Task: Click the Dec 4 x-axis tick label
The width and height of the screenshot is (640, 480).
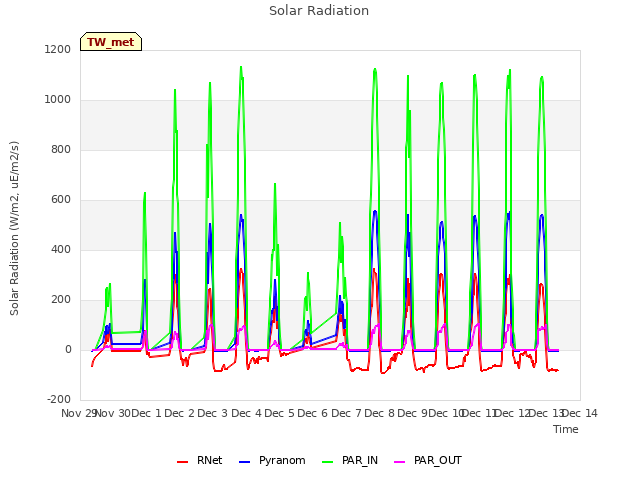Action: click(246, 413)
